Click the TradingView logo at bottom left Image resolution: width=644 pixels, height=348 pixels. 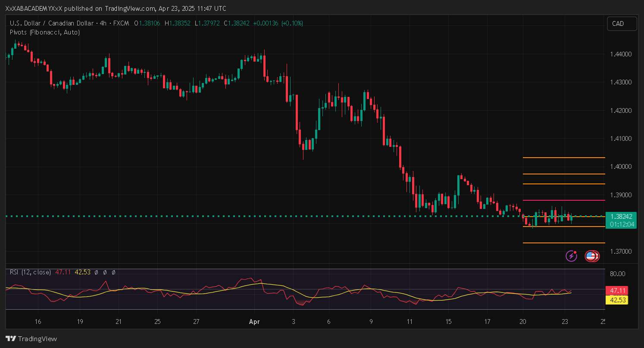31,339
